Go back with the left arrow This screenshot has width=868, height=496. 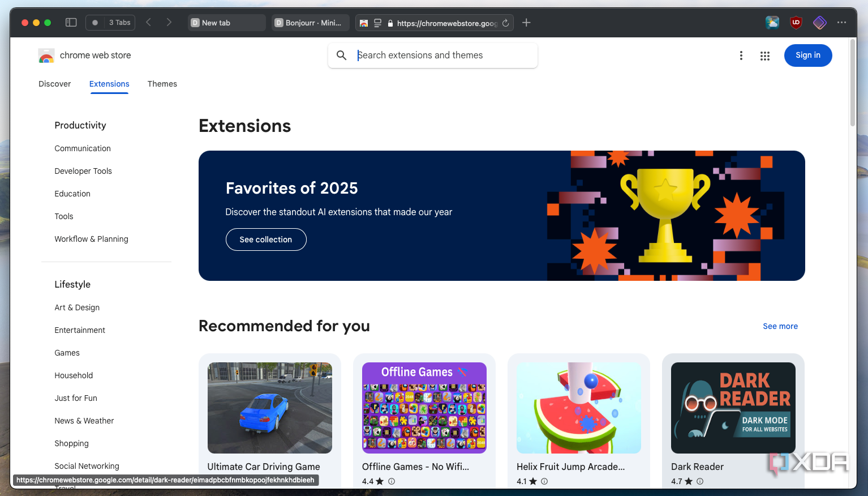149,23
